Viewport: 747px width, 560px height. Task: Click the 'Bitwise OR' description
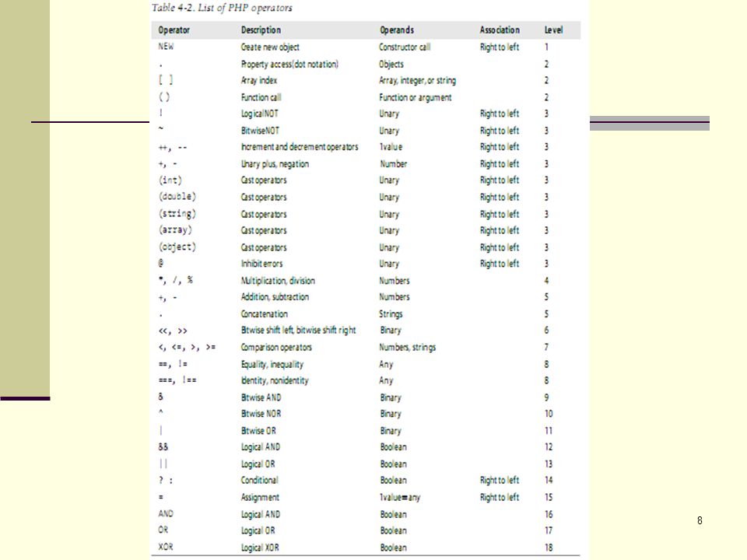tap(258, 431)
